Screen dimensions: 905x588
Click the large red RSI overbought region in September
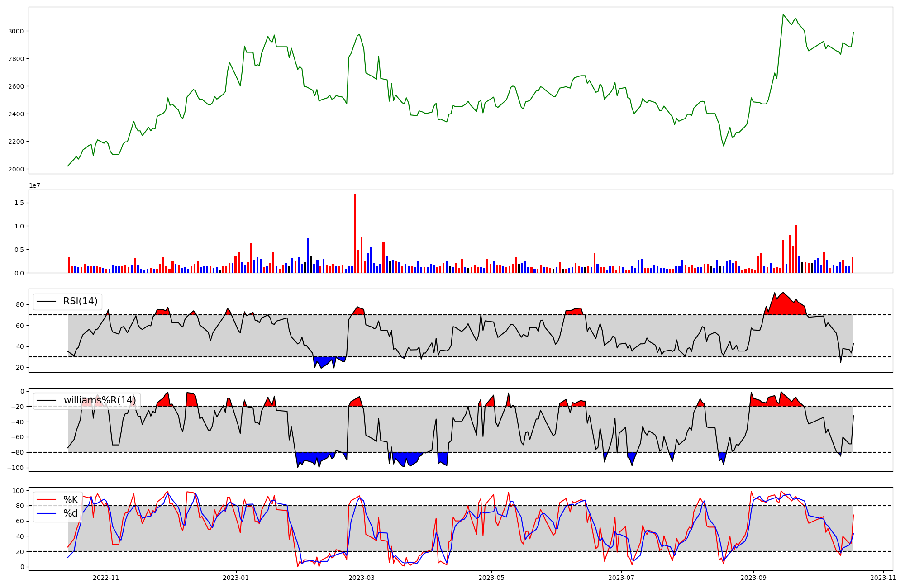785,307
